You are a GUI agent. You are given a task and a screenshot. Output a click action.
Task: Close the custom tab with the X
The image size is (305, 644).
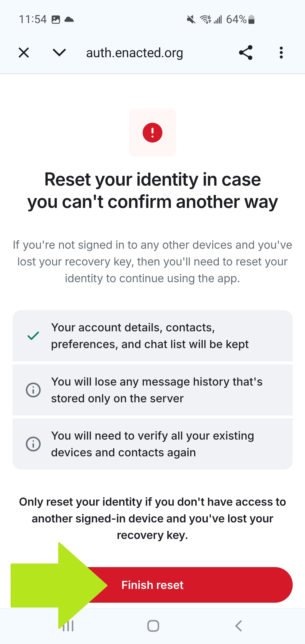[x=24, y=53]
